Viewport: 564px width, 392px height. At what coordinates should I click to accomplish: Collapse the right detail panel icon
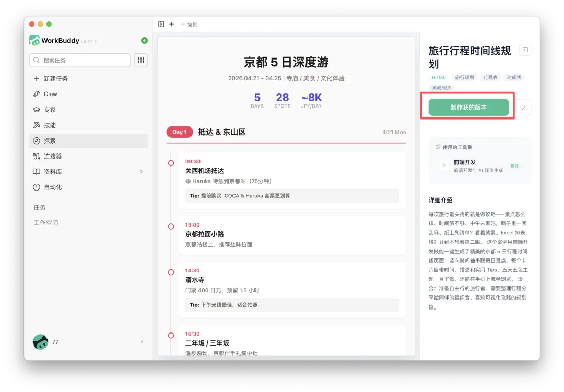pos(525,50)
